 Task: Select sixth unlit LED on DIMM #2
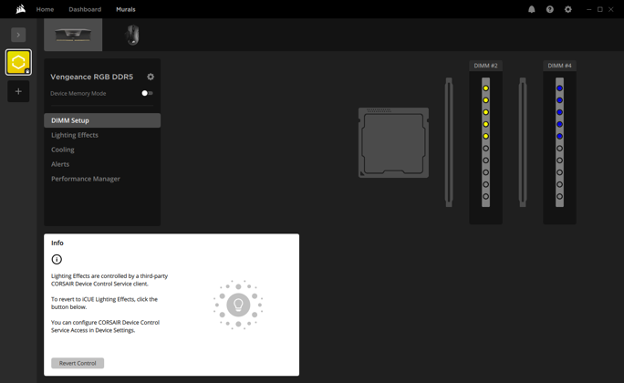click(486, 148)
